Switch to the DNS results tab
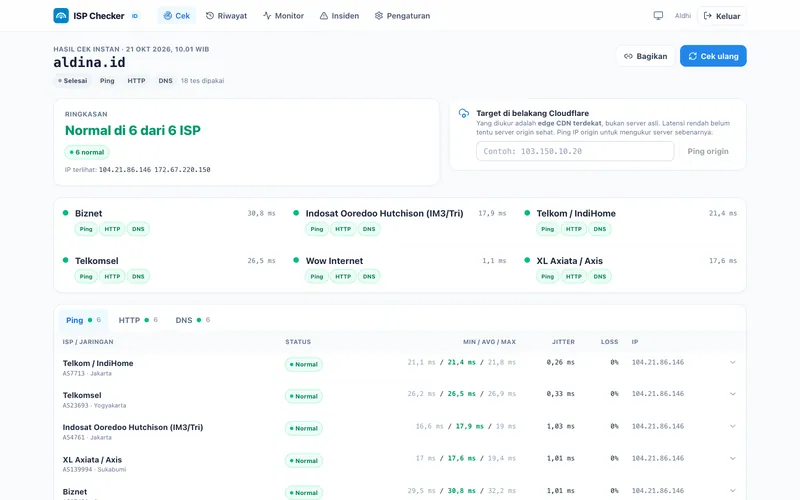The image size is (800, 500). point(192,320)
